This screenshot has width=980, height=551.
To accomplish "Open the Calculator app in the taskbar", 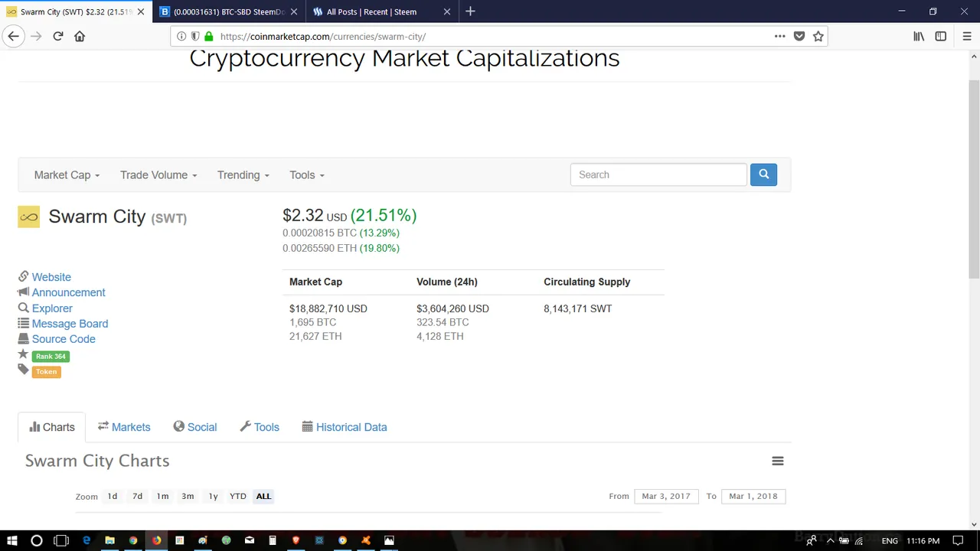I will 273,540.
